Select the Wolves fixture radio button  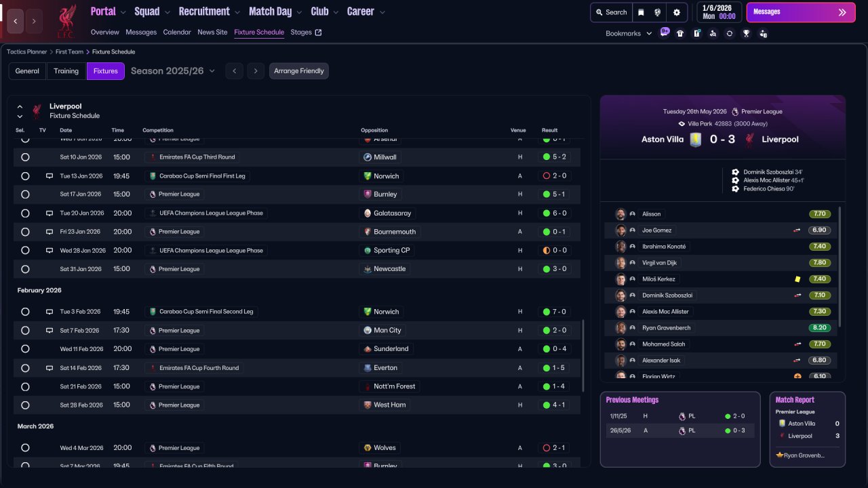coord(25,448)
